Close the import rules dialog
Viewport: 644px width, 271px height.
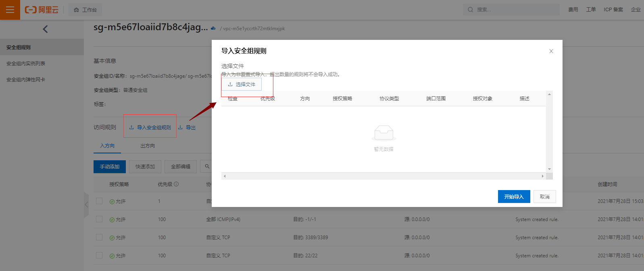click(551, 51)
